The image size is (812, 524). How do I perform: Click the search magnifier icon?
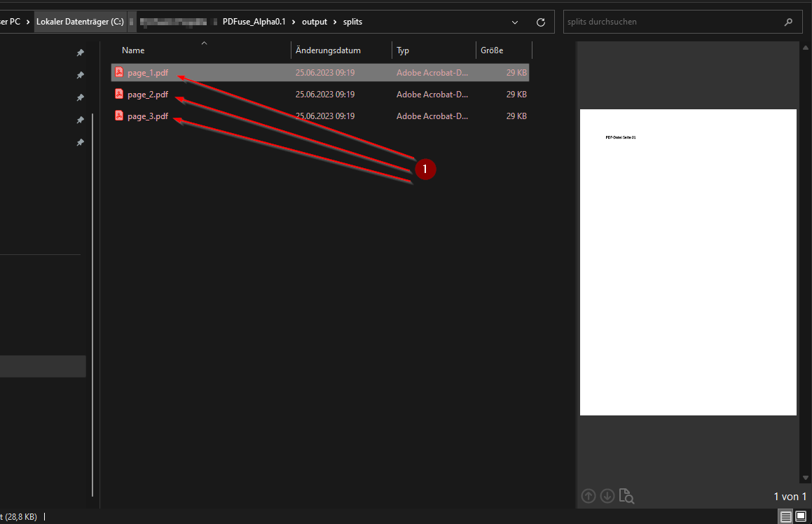(x=788, y=22)
